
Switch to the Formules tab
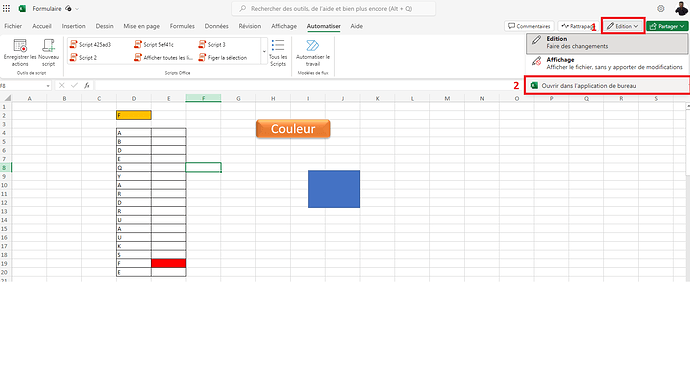point(182,26)
